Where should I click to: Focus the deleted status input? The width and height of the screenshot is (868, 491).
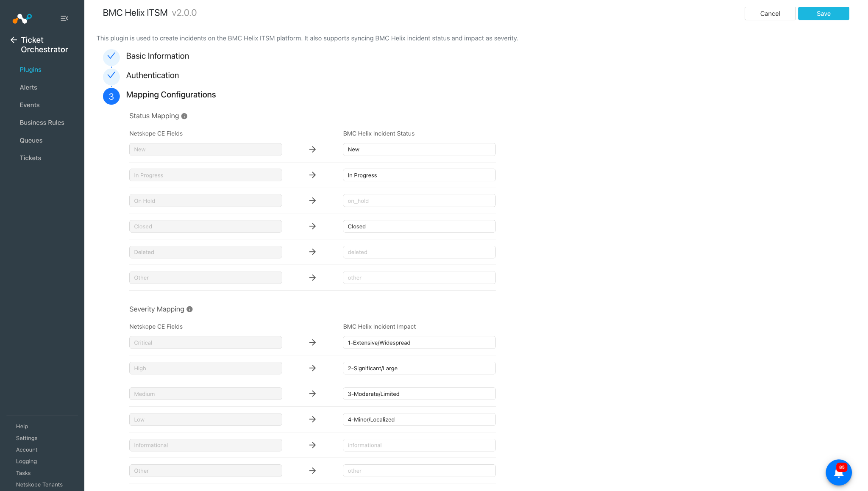click(x=419, y=252)
